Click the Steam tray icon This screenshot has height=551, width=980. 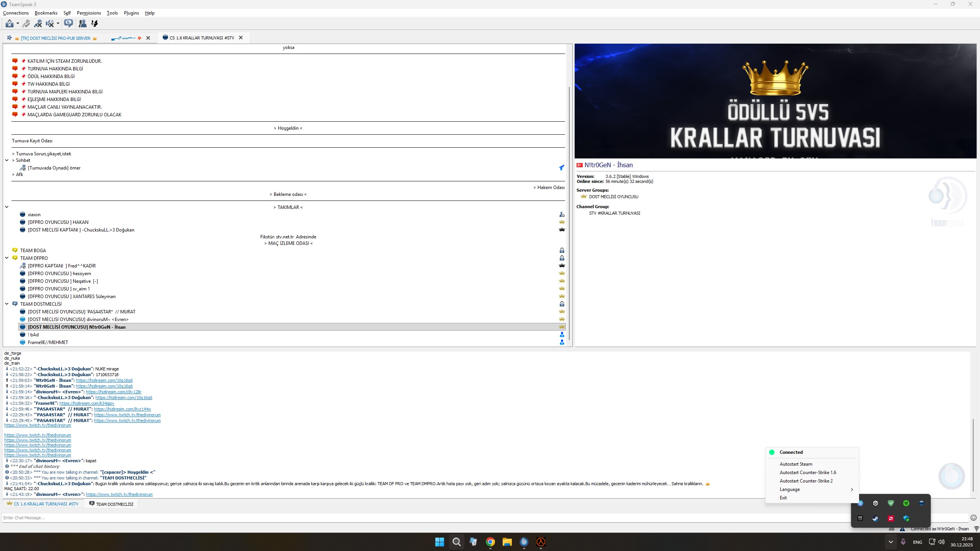(875, 518)
